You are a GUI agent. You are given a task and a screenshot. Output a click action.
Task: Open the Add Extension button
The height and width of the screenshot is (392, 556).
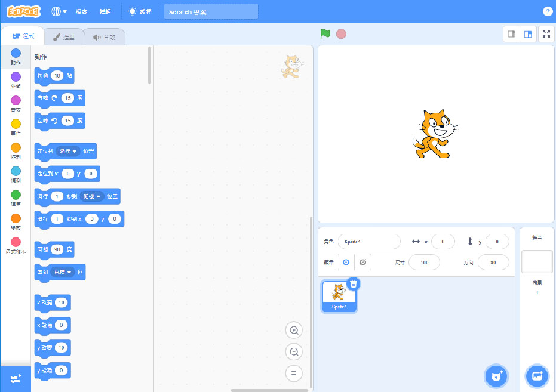click(x=16, y=379)
